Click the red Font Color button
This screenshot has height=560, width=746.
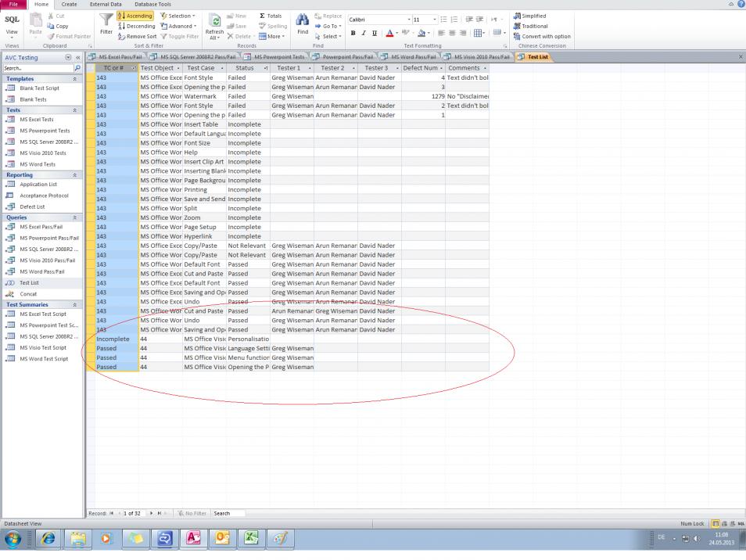point(389,33)
